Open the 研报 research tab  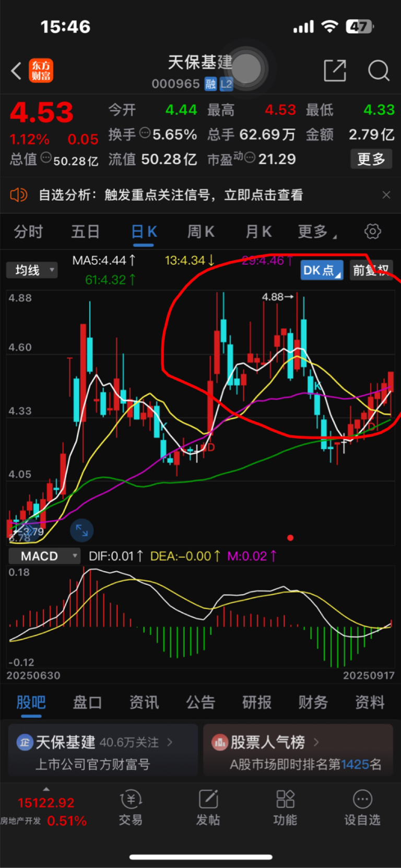pos(257,702)
